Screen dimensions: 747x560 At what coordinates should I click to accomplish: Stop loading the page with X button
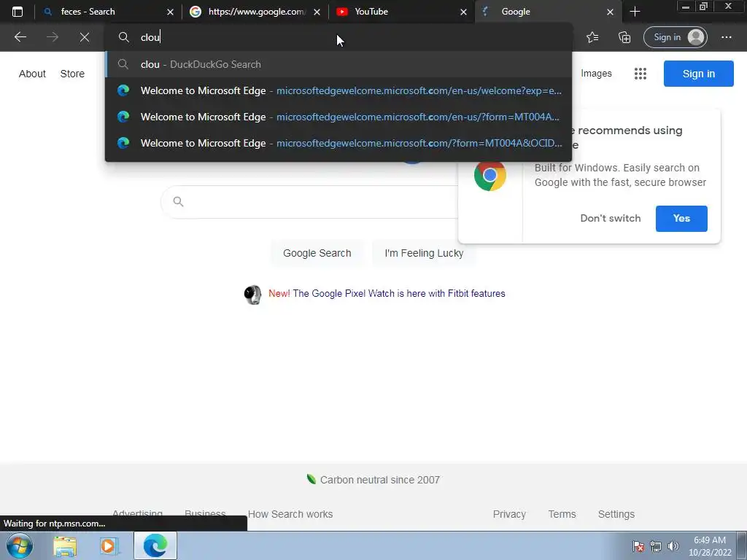pos(85,37)
